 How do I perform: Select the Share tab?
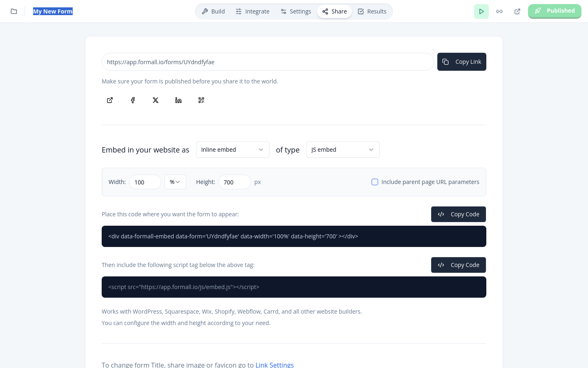[x=334, y=11]
